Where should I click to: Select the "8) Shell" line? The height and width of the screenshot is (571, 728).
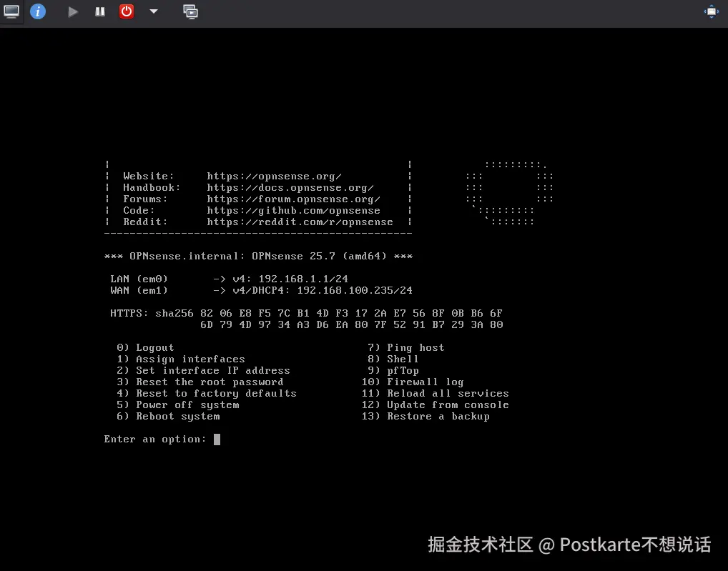coord(393,359)
